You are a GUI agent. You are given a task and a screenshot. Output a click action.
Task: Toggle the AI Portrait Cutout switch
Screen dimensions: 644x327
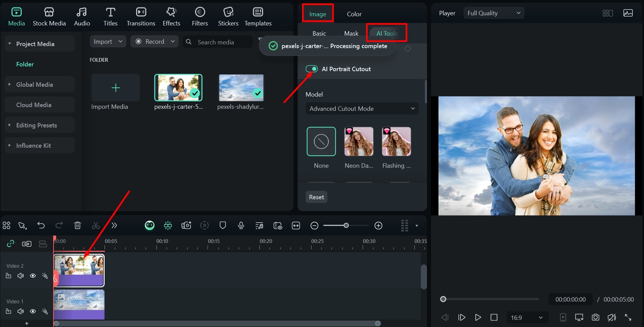(x=312, y=69)
